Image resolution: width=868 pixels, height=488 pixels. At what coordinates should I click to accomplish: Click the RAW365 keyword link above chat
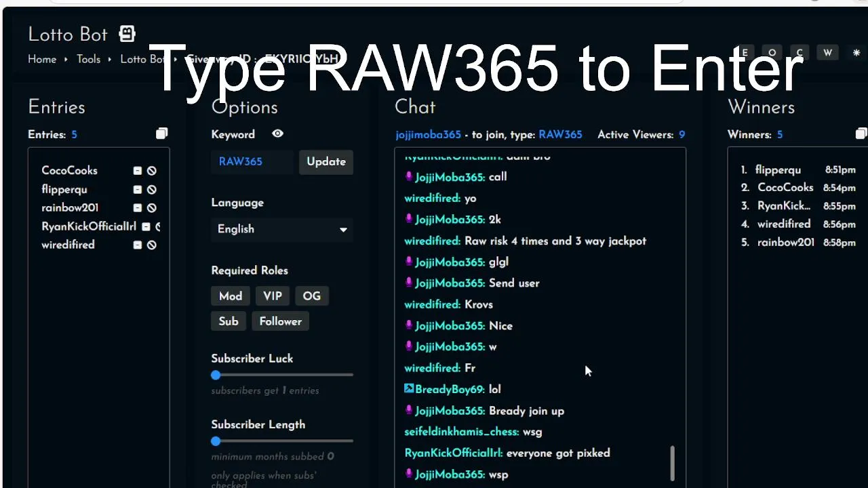pos(560,135)
